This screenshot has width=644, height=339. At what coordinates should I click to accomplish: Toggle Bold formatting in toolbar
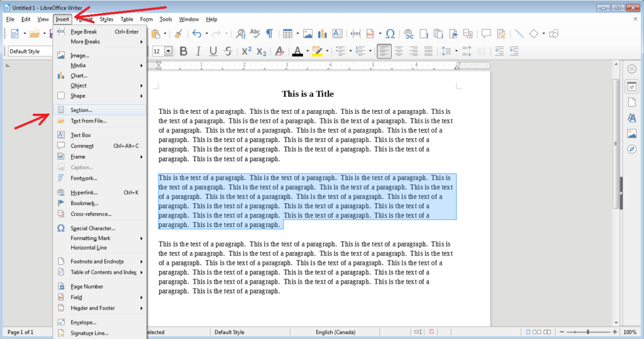(x=182, y=51)
